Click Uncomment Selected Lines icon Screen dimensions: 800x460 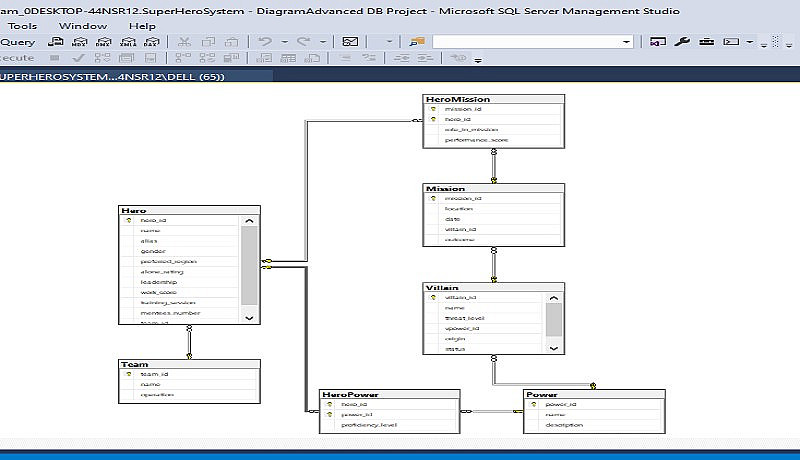coord(369,58)
